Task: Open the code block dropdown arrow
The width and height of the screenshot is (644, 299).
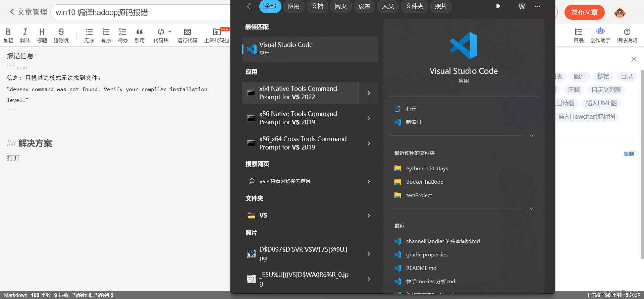Action: 170,32
